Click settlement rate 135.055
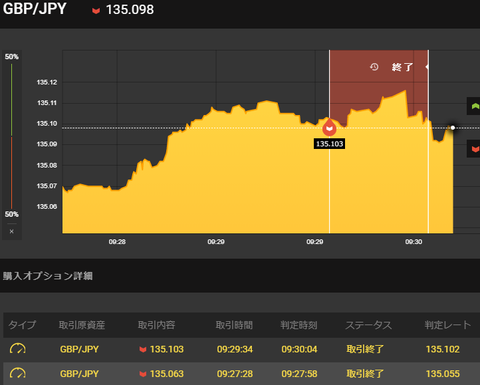Image resolution: width=480 pixels, height=385 pixels. pos(443,374)
